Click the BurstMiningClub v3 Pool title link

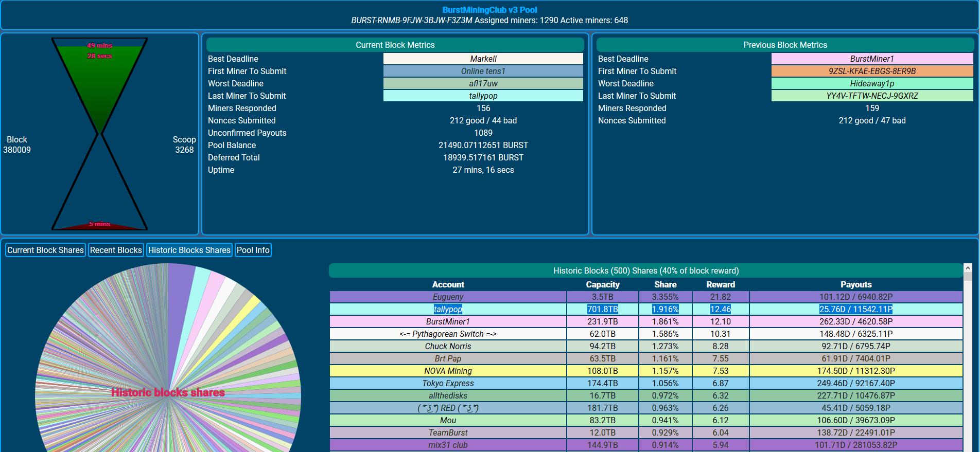pyautogui.click(x=489, y=10)
